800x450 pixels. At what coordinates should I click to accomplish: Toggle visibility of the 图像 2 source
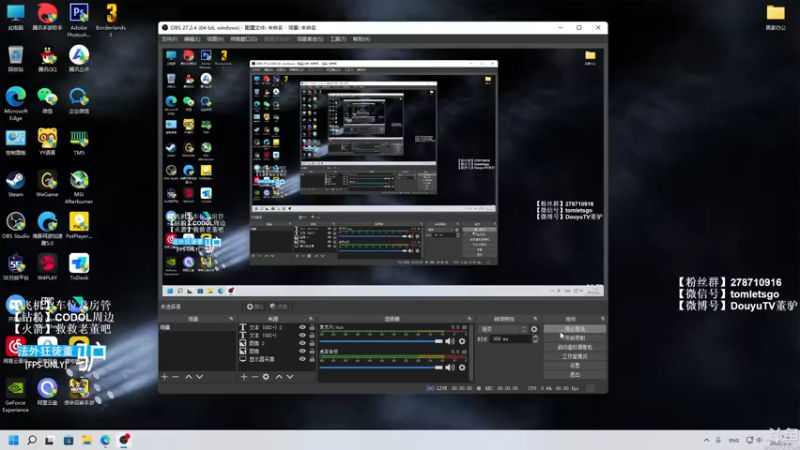(x=302, y=343)
